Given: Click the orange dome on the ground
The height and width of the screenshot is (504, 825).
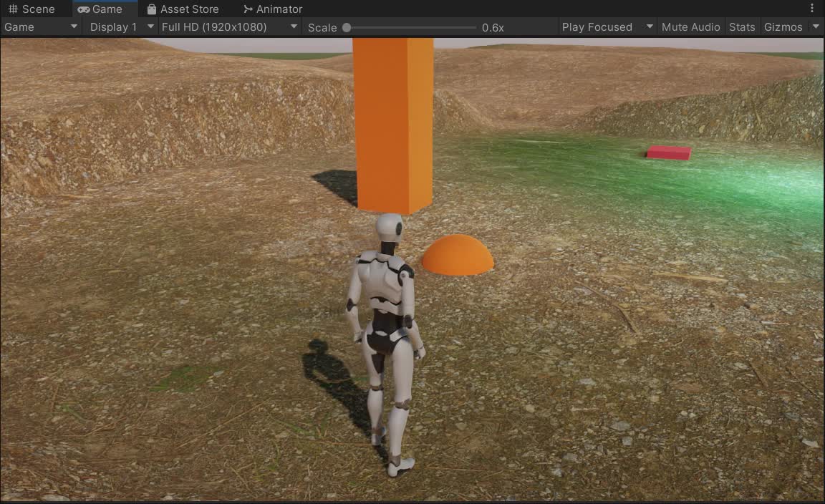Looking at the screenshot, I should point(458,256).
